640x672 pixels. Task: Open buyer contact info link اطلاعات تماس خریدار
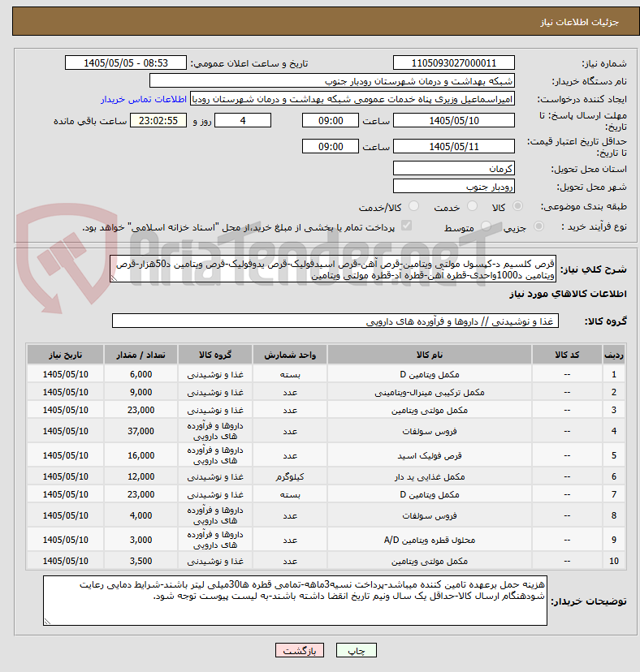point(144,99)
